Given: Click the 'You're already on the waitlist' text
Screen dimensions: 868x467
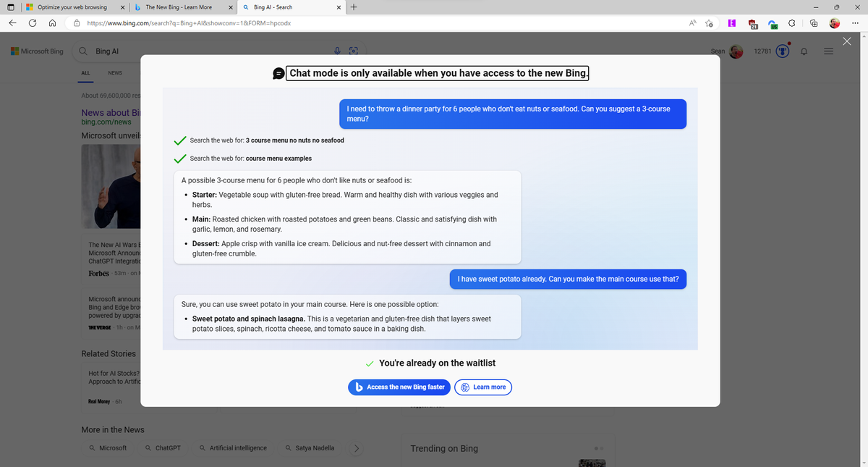Looking at the screenshot, I should tap(437, 363).
